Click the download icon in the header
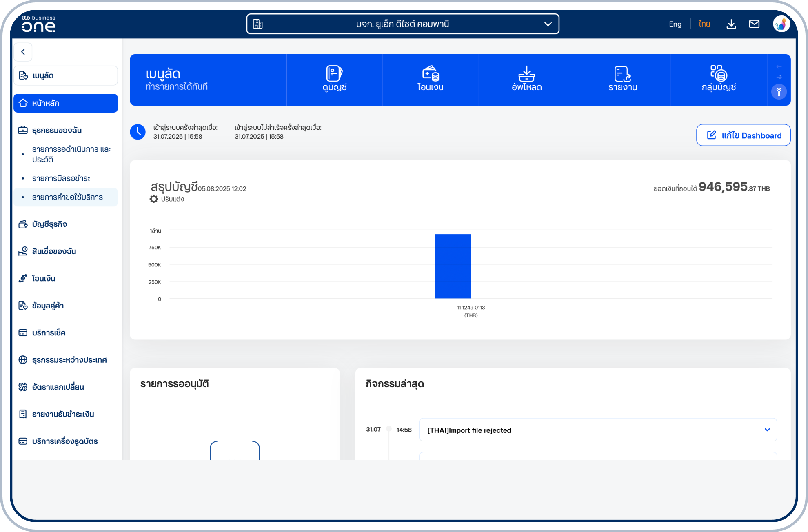 coord(731,24)
